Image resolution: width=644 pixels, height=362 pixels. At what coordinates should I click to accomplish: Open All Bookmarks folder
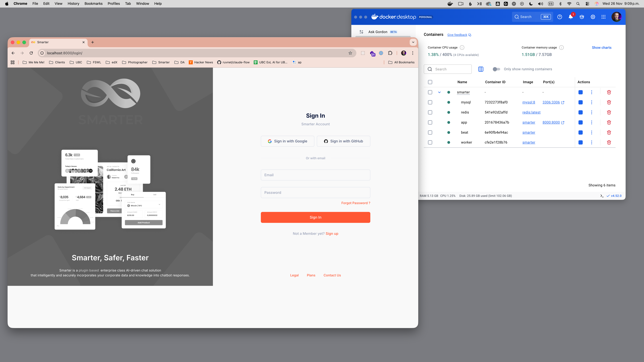point(401,62)
